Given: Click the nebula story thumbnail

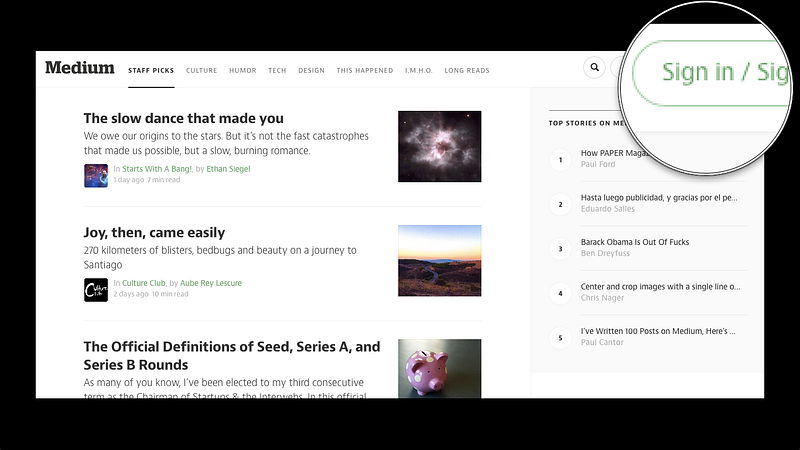Looking at the screenshot, I should (x=439, y=146).
